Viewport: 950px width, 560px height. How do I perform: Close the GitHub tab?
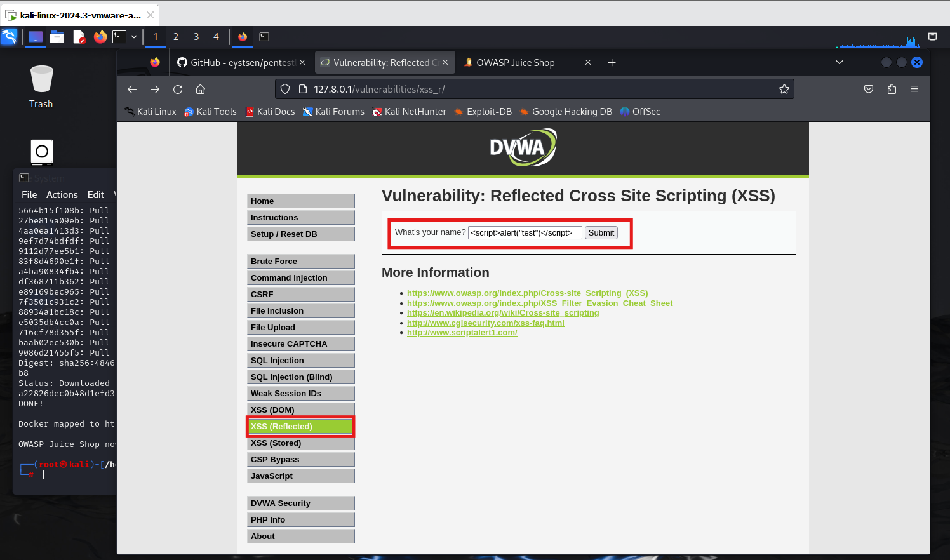[302, 62]
